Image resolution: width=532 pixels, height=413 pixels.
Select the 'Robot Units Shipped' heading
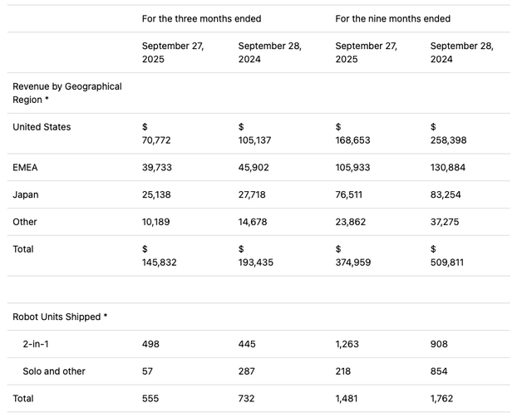click(x=60, y=317)
